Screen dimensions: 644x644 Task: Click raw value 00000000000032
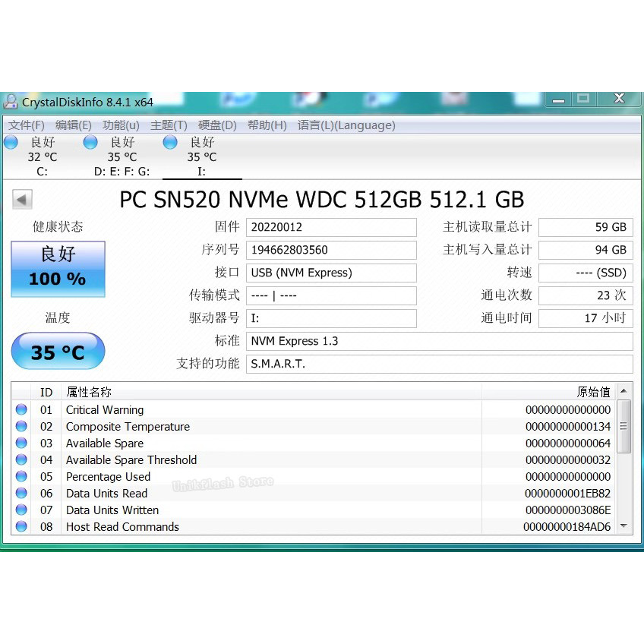pyautogui.click(x=568, y=460)
